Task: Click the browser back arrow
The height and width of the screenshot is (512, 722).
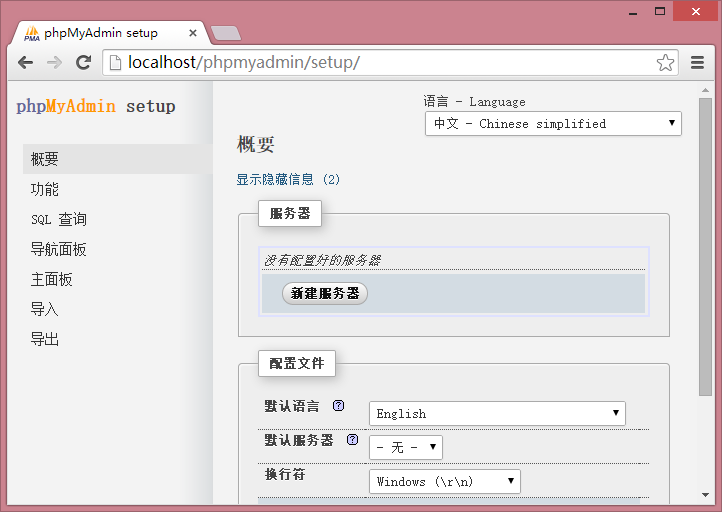Action: 25,62
